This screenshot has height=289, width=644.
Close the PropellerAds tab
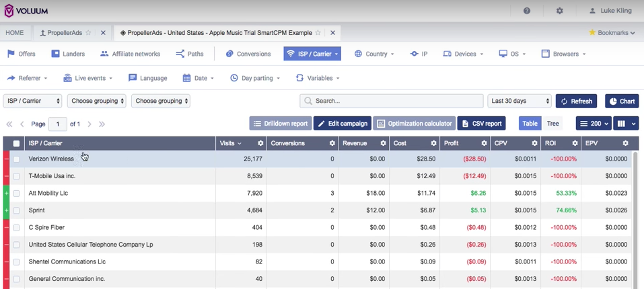tap(103, 33)
